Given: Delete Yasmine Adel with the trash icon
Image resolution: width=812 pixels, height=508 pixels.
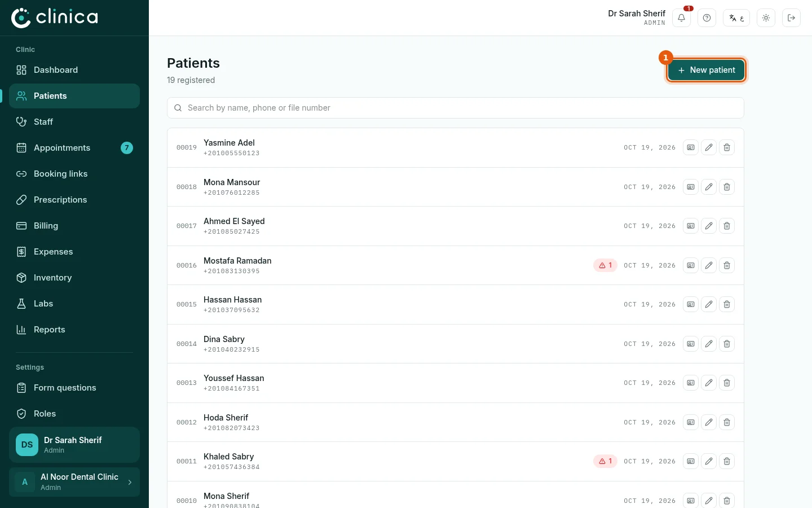Looking at the screenshot, I should 727,147.
